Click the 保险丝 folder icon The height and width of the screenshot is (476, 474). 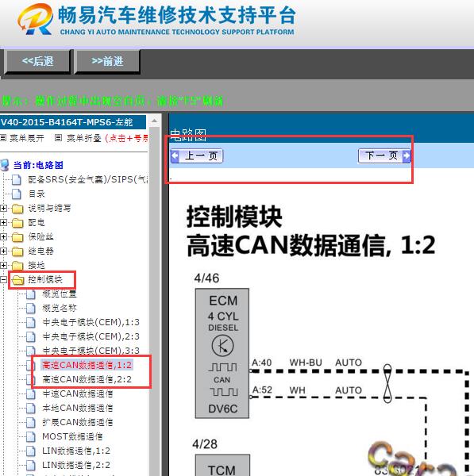tap(17, 237)
